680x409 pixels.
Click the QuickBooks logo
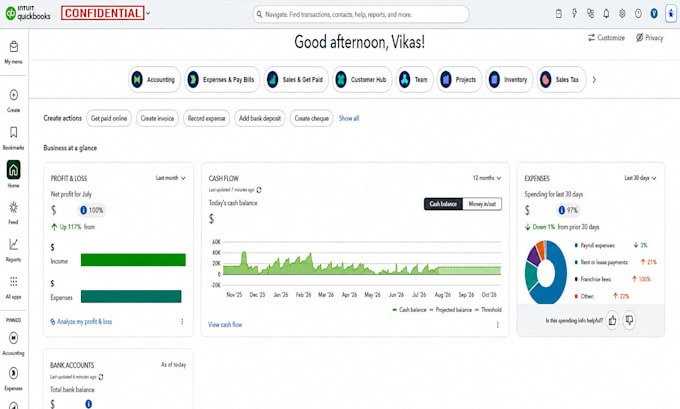tap(28, 13)
